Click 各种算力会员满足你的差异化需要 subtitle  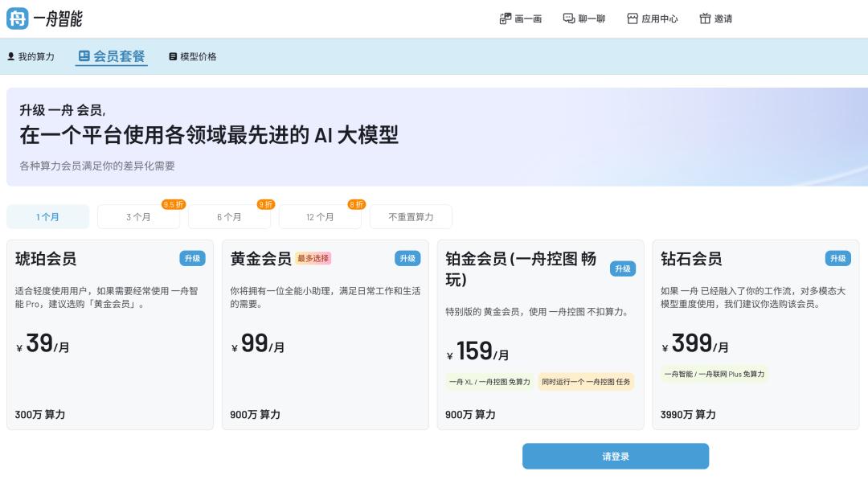tap(97, 166)
